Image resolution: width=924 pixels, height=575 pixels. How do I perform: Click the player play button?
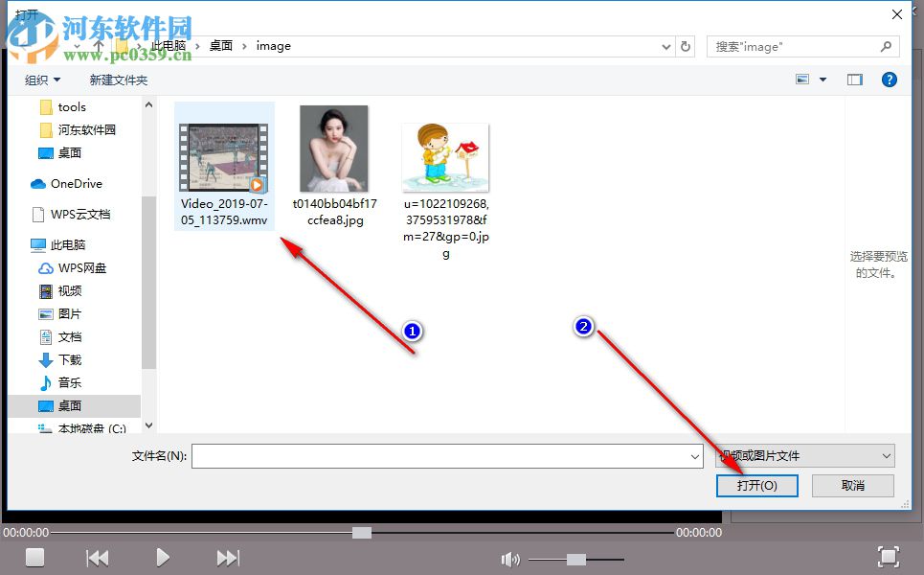[163, 558]
